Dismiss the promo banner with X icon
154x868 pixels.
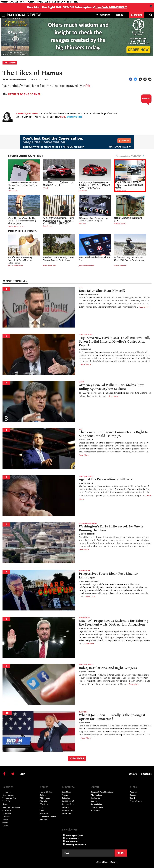pos(151,6)
